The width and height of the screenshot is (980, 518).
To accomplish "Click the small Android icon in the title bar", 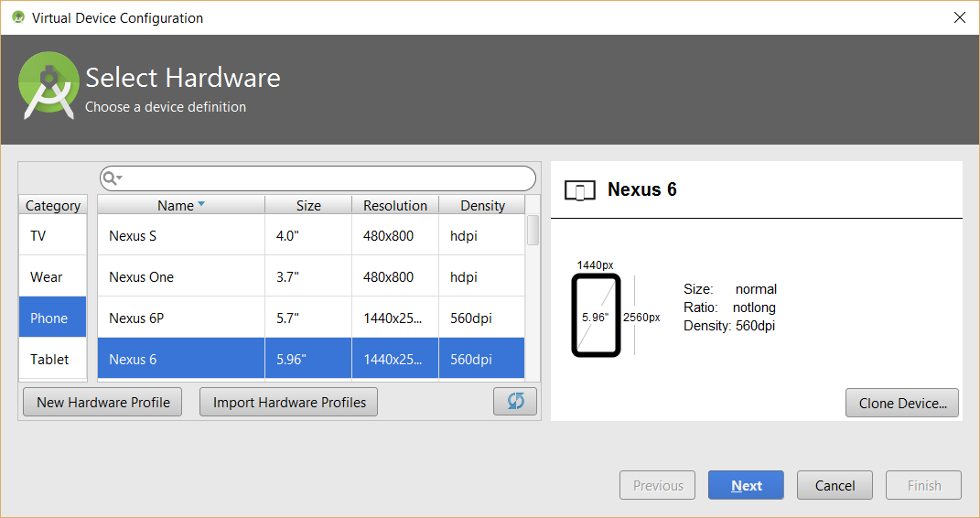I will click(x=18, y=17).
